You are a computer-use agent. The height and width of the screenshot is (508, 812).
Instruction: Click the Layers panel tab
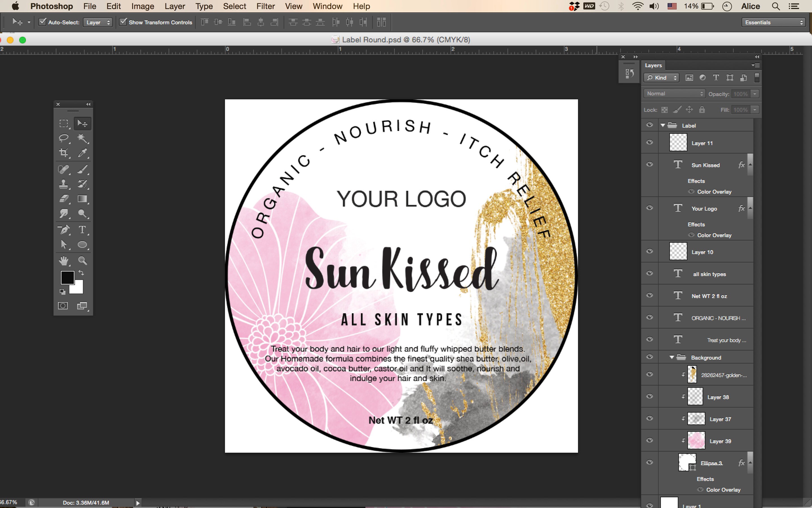[653, 65]
